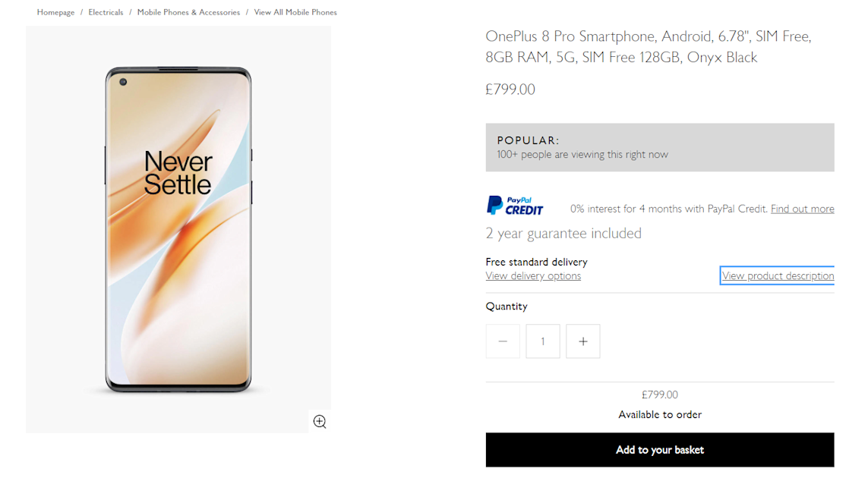This screenshot has height=478, width=868.
Task: Click the OnePlus 8 Pro product title
Action: 649,46
